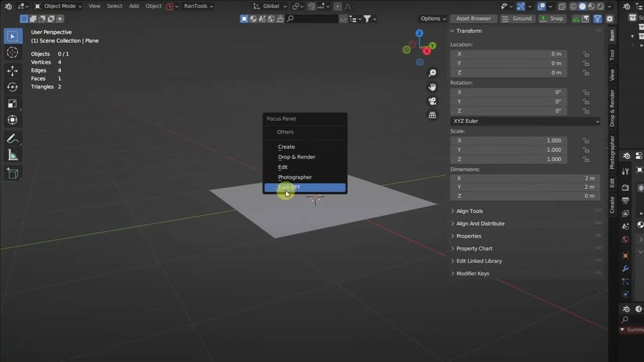Open the View menu in header
The width and height of the screenshot is (644, 362).
coord(94,6)
